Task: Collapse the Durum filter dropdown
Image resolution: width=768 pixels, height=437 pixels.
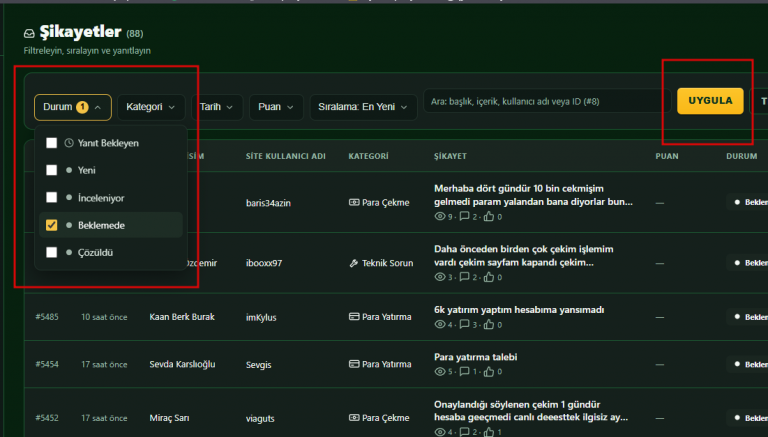Action: coord(73,107)
